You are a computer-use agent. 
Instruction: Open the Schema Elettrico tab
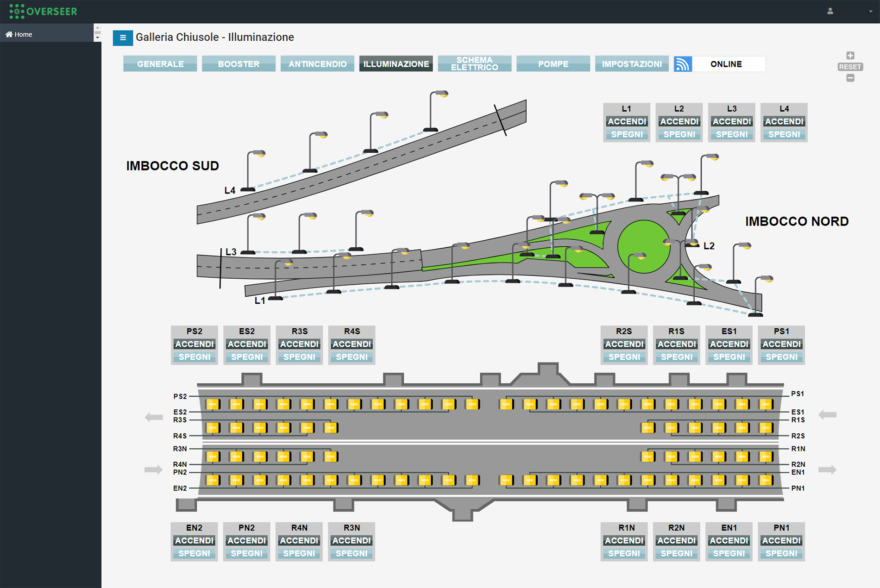pyautogui.click(x=475, y=64)
